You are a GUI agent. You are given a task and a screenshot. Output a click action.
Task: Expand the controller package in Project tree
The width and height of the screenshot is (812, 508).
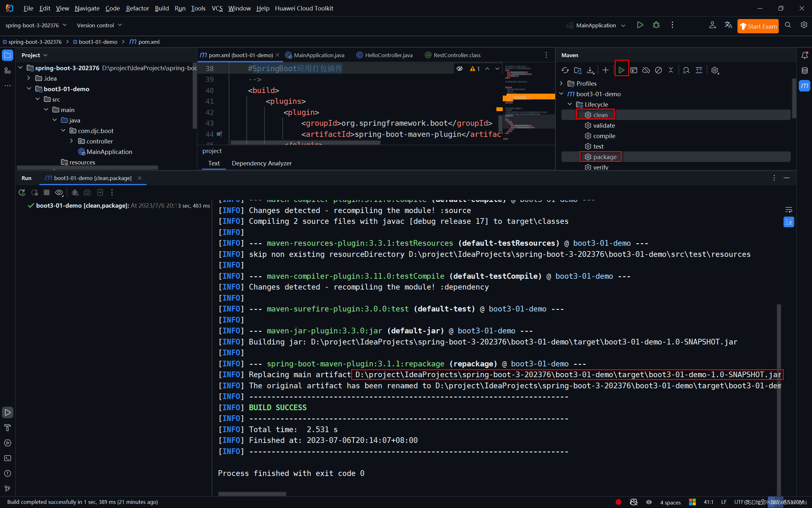coord(71,141)
